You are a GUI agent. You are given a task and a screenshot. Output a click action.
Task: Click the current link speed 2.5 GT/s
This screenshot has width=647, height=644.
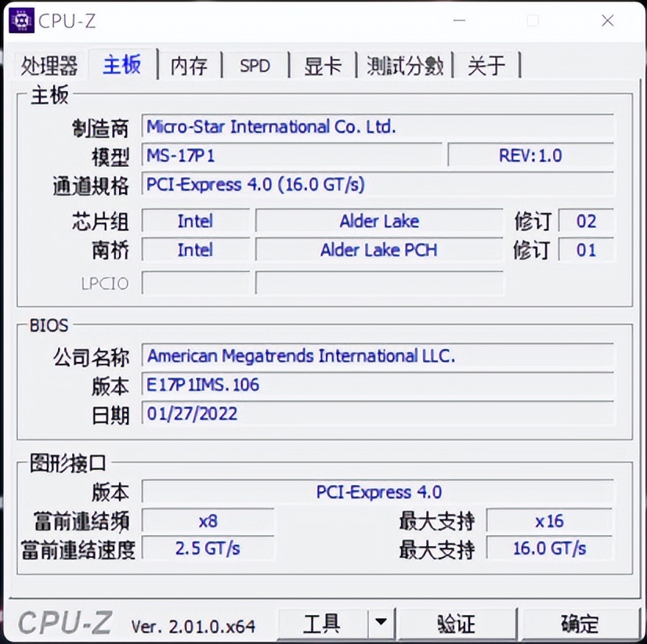[x=208, y=548]
